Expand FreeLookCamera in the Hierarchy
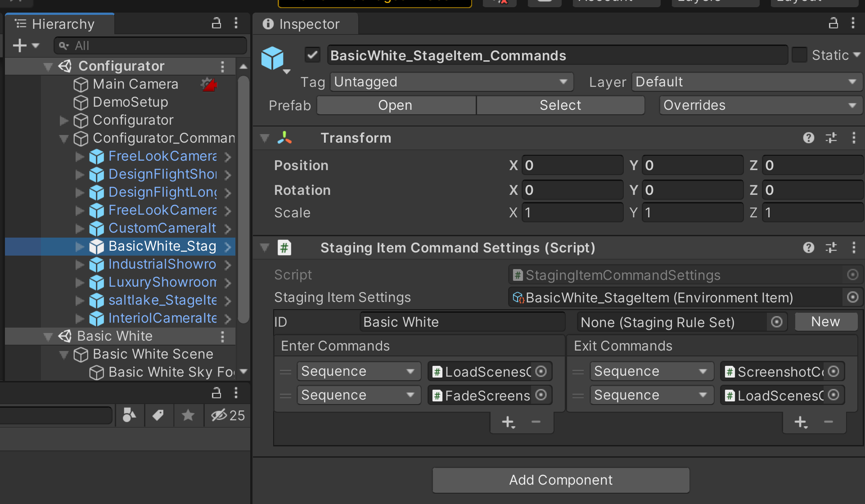 [80, 156]
